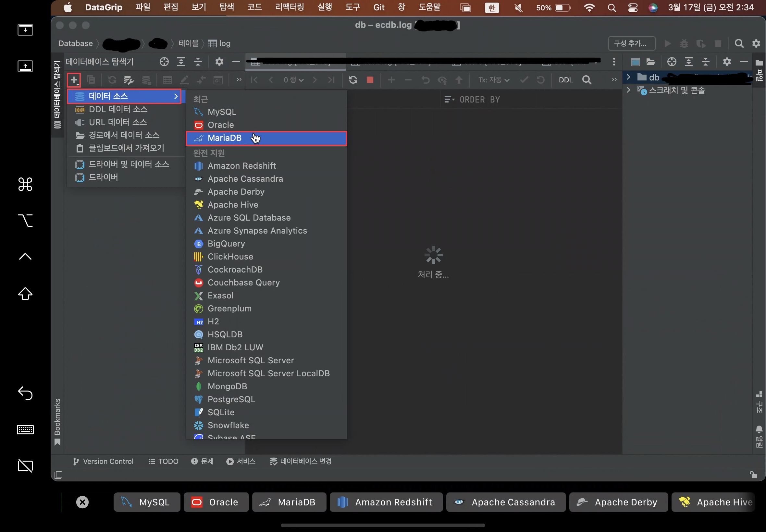Click the 구성 추가 run configuration button
The width and height of the screenshot is (766, 532).
(631, 44)
